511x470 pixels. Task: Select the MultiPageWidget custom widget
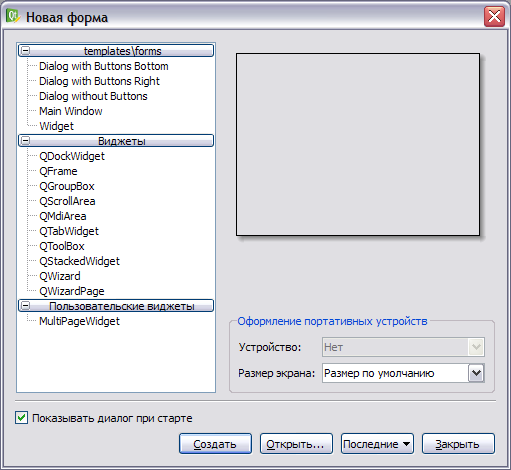(x=79, y=321)
